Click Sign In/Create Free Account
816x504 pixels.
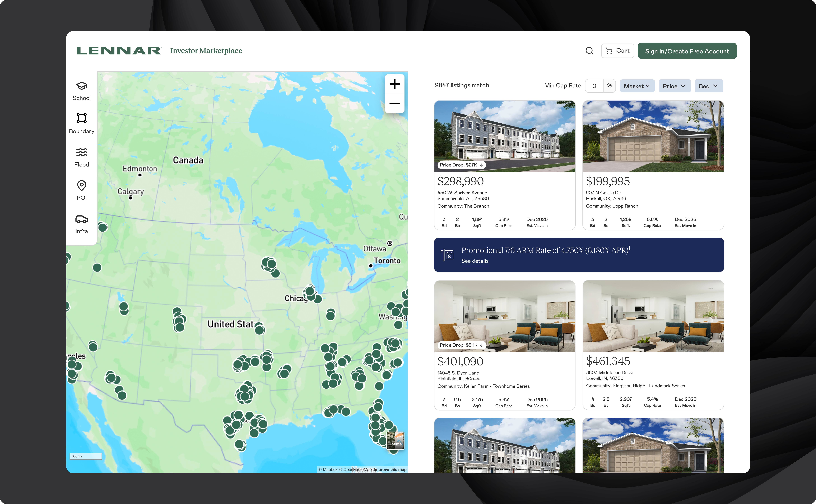(x=687, y=51)
